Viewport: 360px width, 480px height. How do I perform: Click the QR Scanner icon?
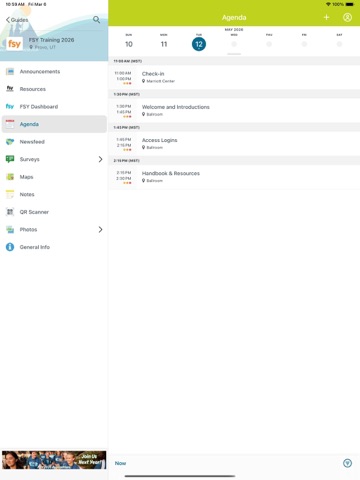click(x=10, y=212)
